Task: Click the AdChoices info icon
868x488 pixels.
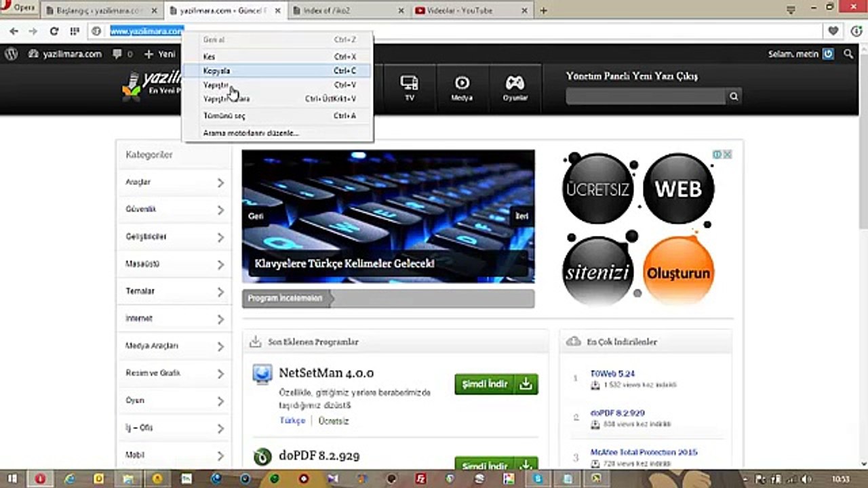Action: tap(717, 155)
